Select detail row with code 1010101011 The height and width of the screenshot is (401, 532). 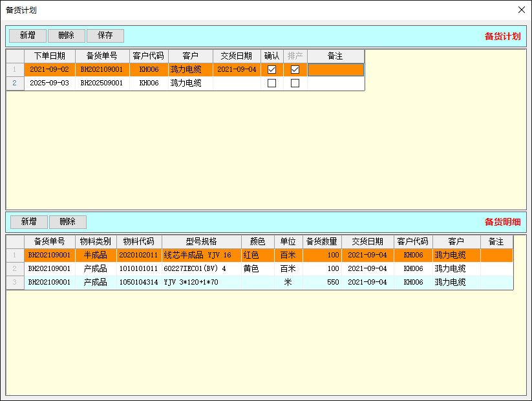[x=138, y=268]
